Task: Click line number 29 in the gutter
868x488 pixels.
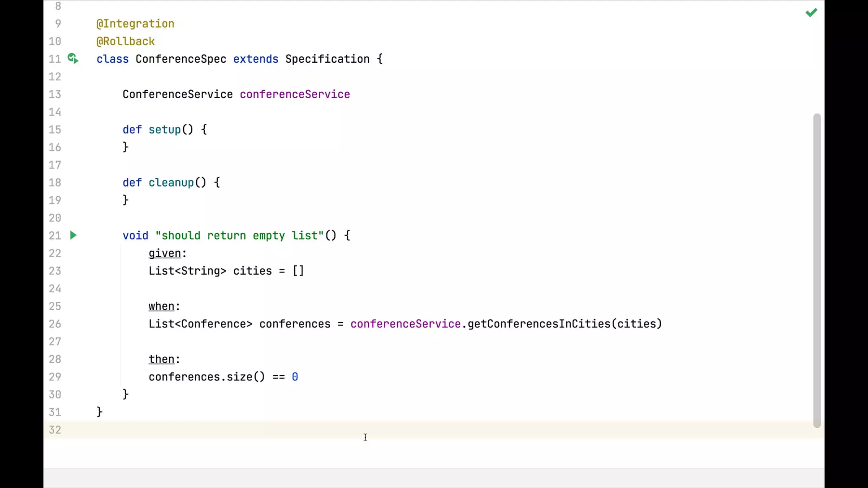Action: point(55,377)
